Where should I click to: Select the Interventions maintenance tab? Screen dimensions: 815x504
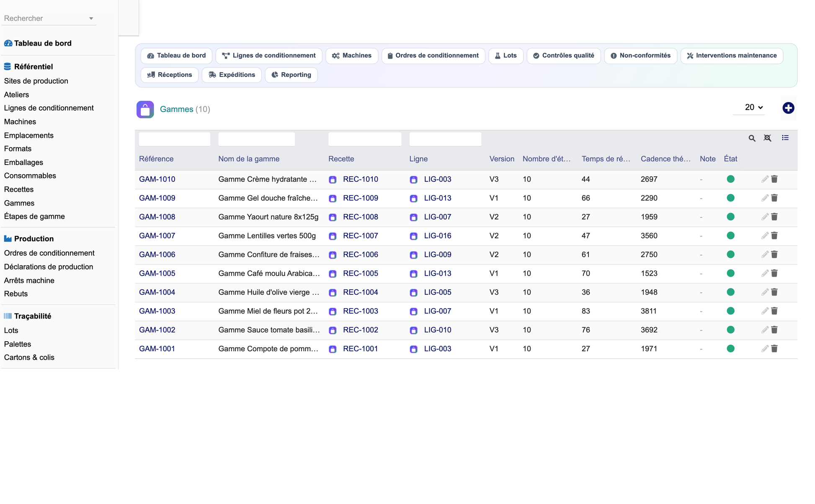pyautogui.click(x=732, y=56)
